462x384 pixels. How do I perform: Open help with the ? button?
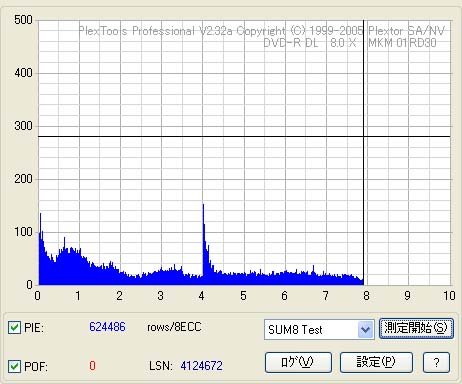click(x=436, y=362)
